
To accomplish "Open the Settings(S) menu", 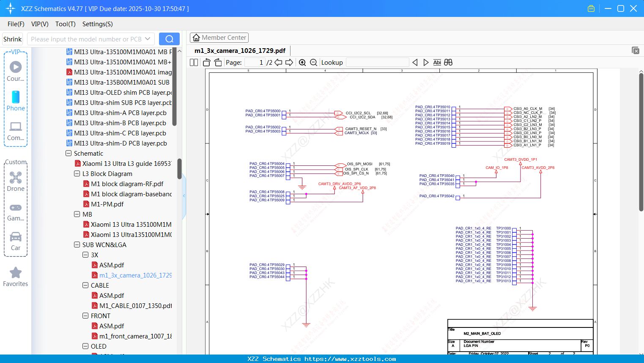I will (97, 24).
